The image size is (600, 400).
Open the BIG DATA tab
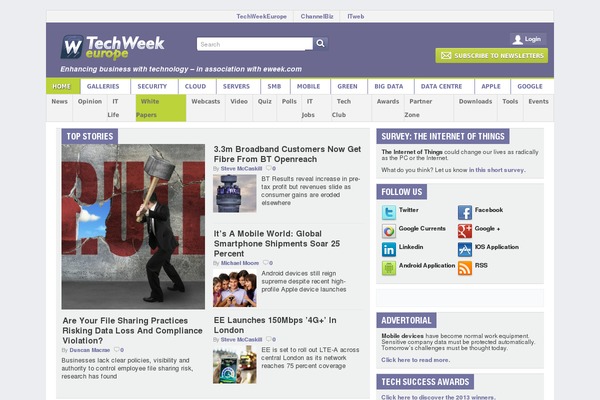tap(389, 86)
